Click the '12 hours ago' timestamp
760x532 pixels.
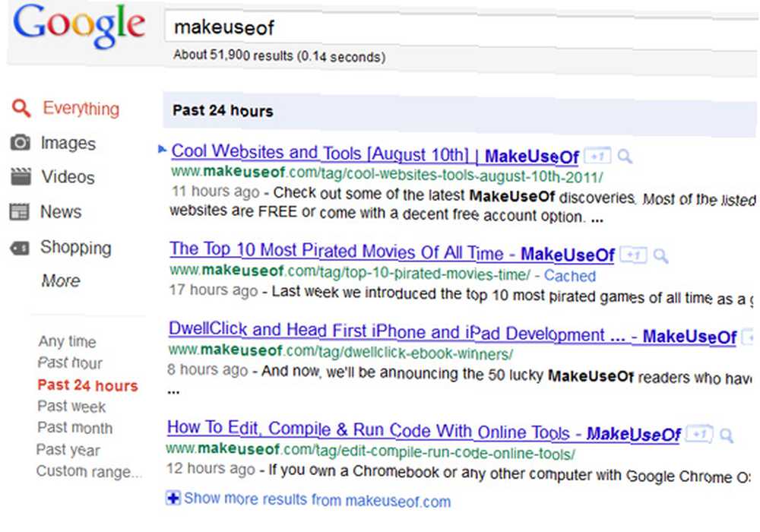(x=211, y=468)
